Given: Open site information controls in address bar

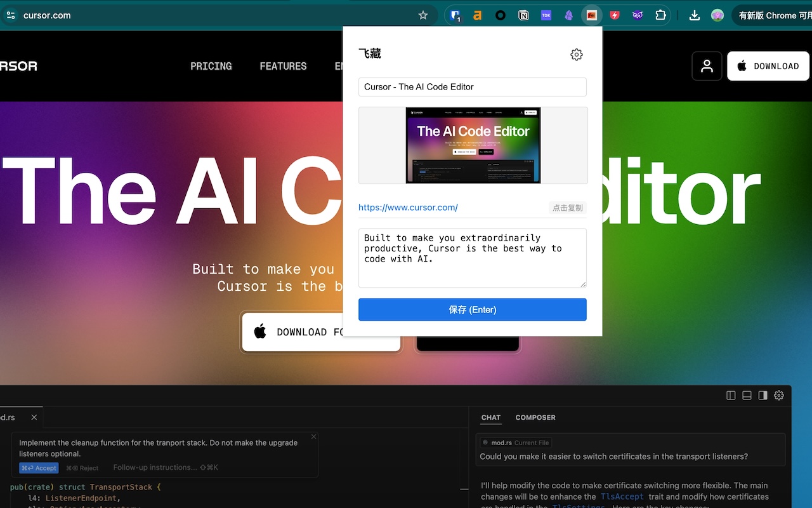Looking at the screenshot, I should pos(11,15).
